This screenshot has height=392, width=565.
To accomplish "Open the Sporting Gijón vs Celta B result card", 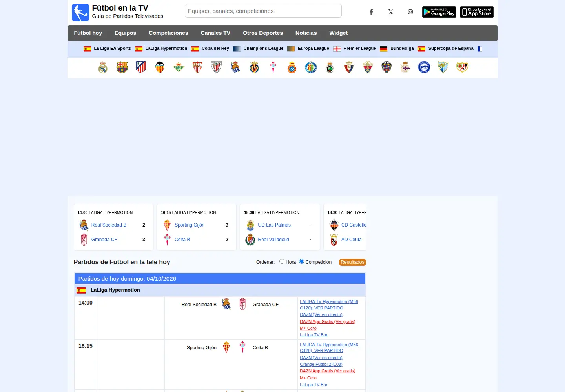I will pos(197,227).
